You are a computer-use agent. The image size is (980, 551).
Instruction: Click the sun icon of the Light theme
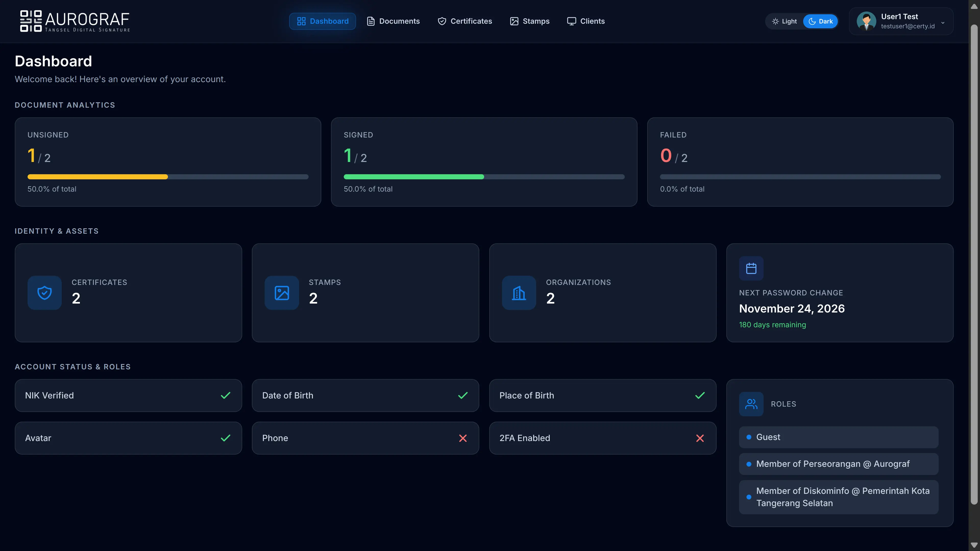[x=775, y=21]
